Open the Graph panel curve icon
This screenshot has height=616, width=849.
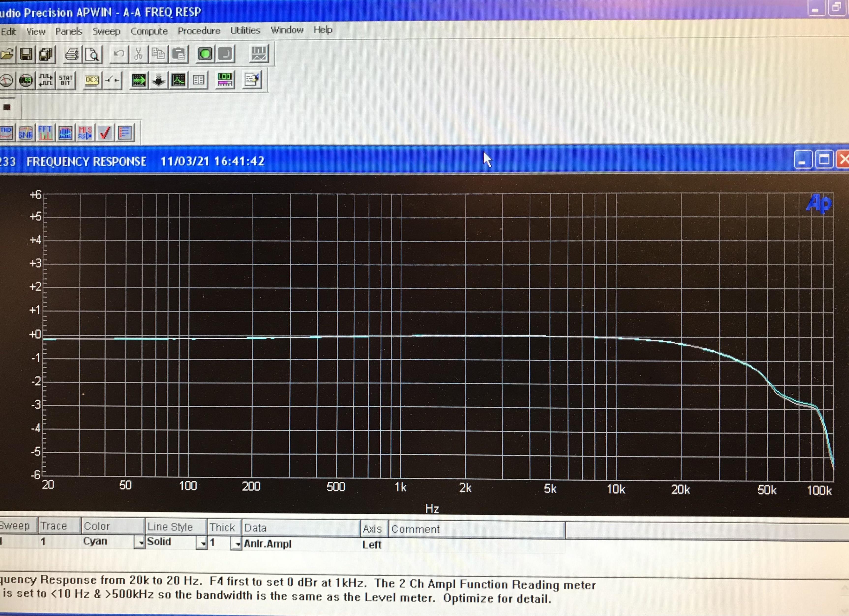[179, 80]
